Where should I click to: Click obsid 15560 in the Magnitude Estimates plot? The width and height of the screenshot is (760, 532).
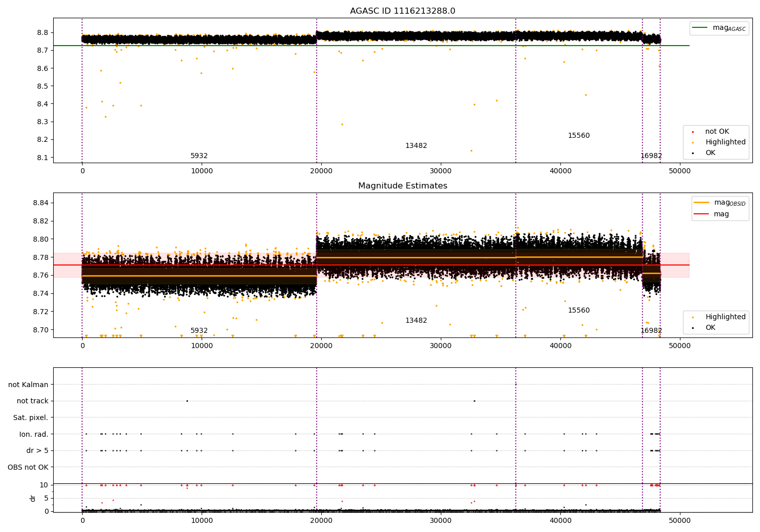[579, 311]
